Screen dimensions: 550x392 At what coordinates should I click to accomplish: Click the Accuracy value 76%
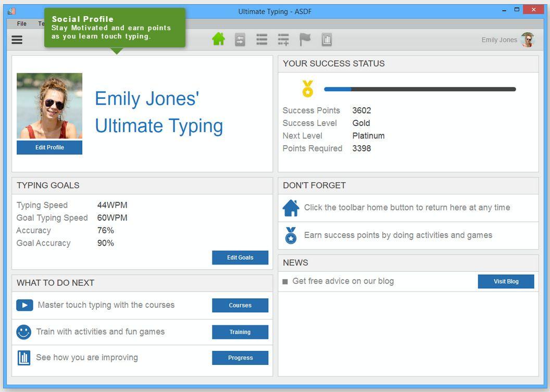106,231
